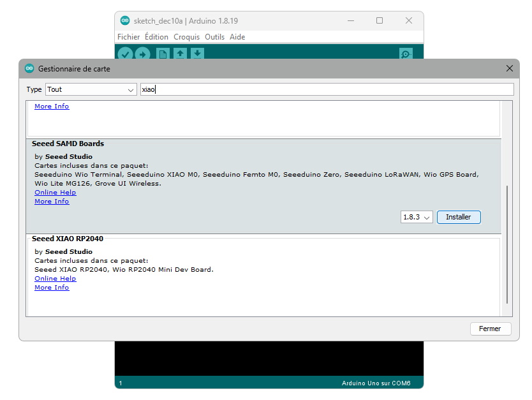
Task: Click the board list vertical scrollbar thumb
Action: (x=507, y=244)
